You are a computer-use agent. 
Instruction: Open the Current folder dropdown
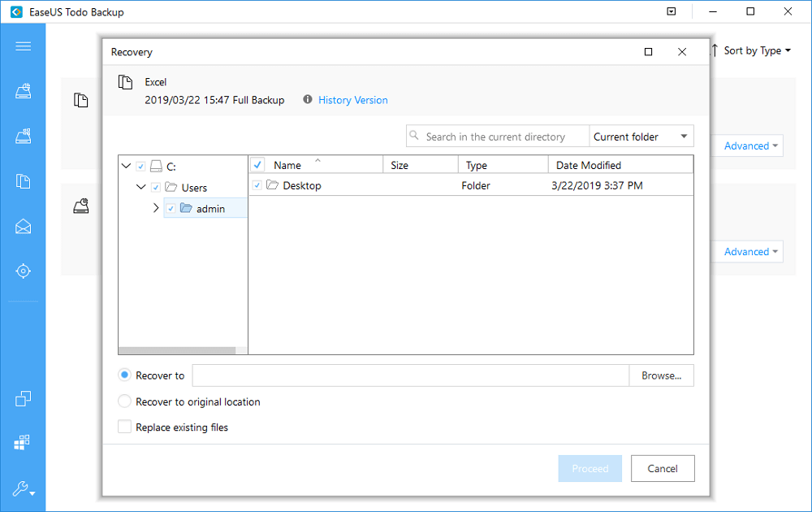pyautogui.click(x=641, y=136)
